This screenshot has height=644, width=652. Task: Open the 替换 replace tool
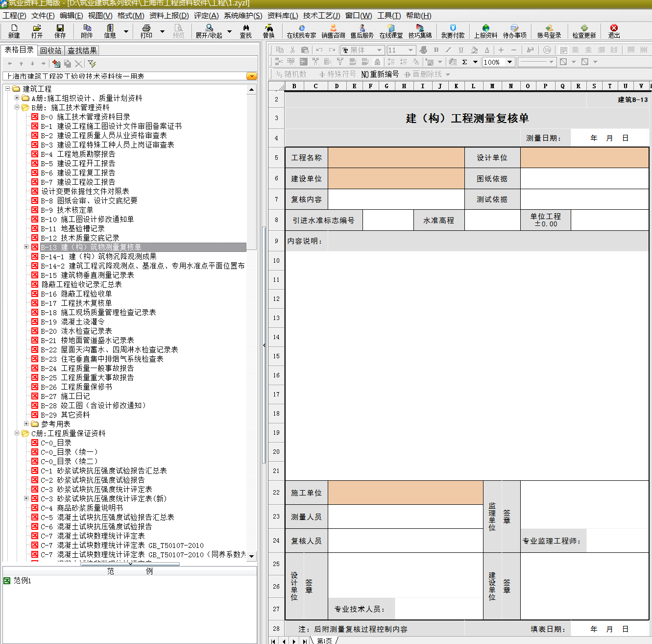click(x=269, y=31)
